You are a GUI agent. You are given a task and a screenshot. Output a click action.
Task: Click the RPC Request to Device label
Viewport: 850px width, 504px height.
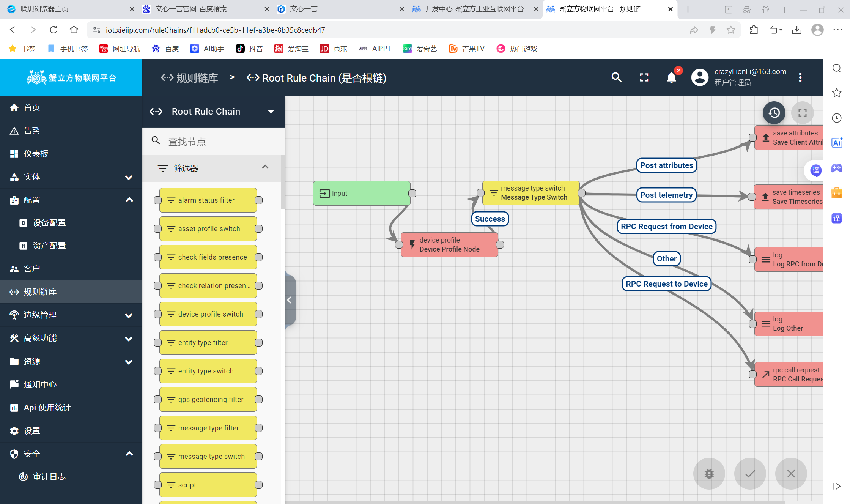[x=667, y=284]
